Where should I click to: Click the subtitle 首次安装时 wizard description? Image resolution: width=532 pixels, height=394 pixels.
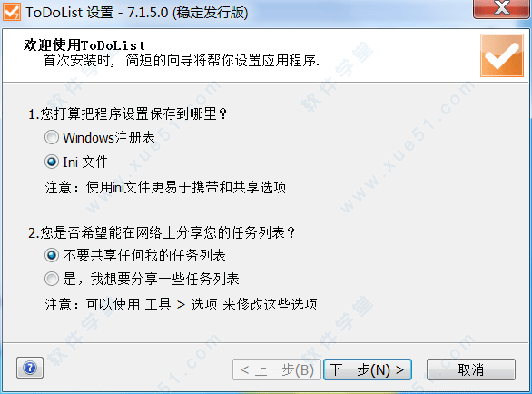pyautogui.click(x=182, y=61)
